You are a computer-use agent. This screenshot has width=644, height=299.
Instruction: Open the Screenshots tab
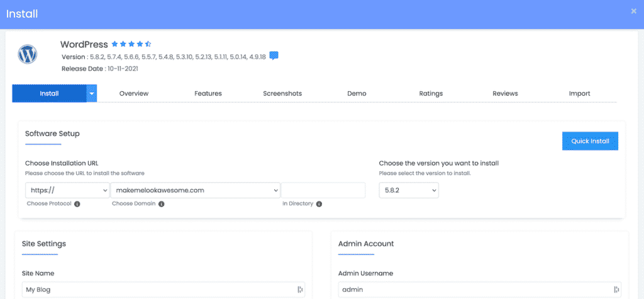click(x=282, y=93)
